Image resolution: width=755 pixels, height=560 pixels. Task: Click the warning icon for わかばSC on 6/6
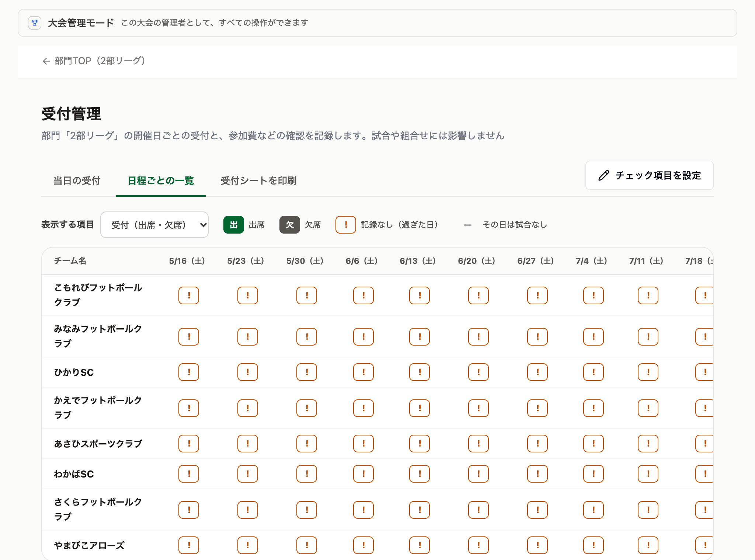coord(363,474)
